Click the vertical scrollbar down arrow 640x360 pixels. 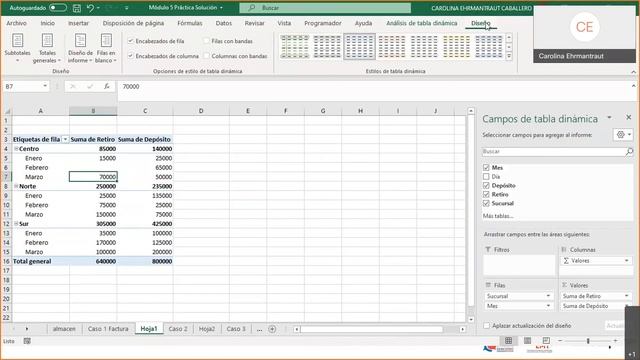[x=471, y=320]
